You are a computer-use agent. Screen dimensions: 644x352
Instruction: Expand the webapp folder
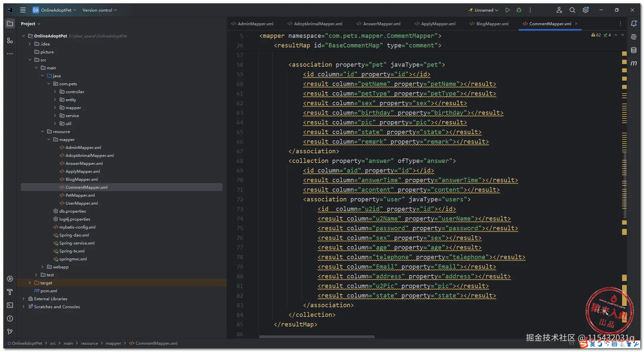pos(42,267)
